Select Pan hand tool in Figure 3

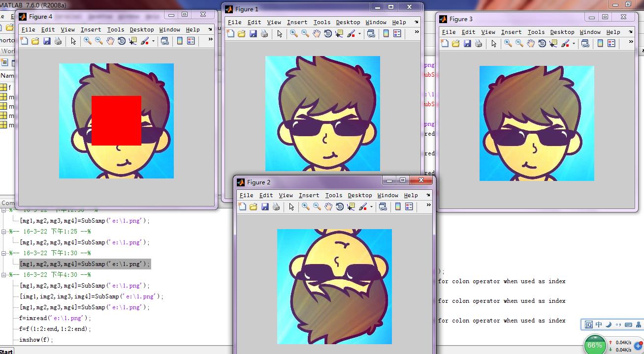coord(530,43)
